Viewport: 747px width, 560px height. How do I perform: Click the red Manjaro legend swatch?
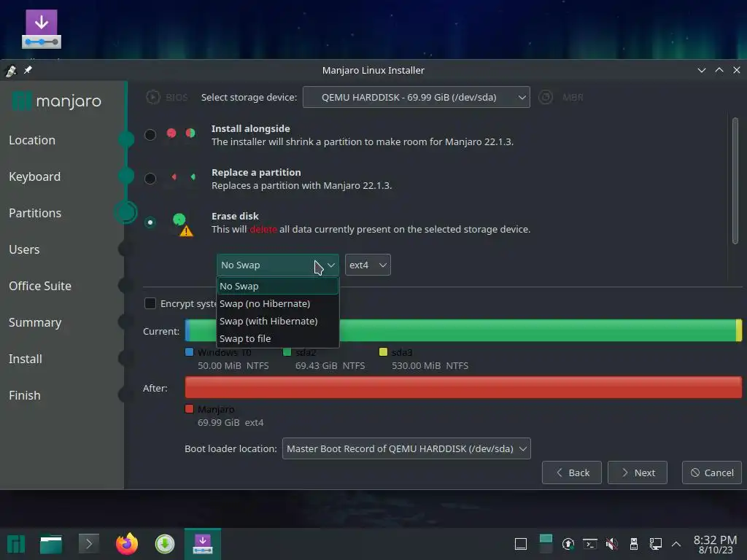pos(189,408)
